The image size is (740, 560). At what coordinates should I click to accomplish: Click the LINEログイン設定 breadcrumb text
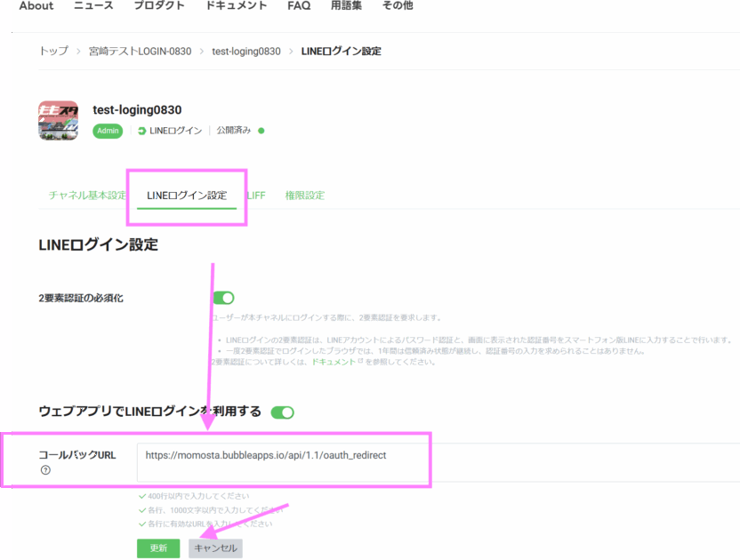pyautogui.click(x=342, y=51)
